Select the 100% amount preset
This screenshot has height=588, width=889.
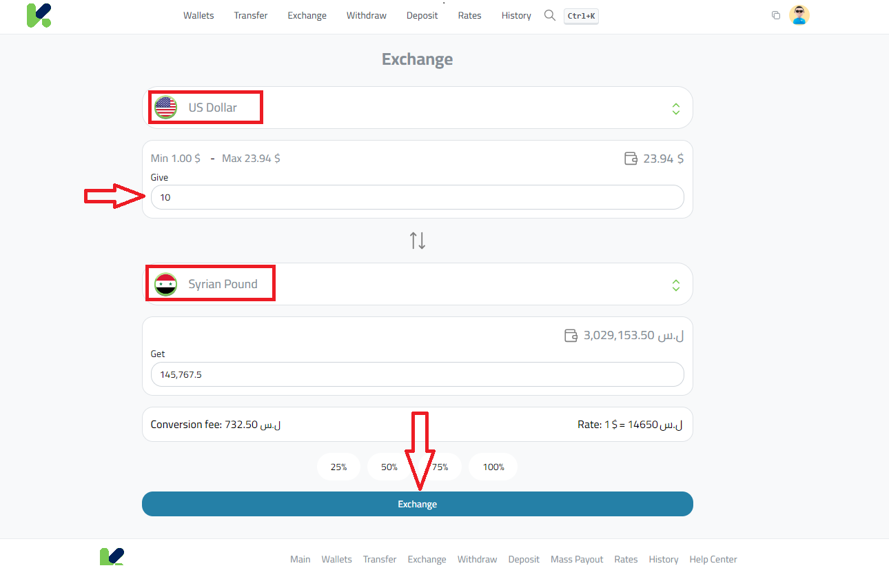click(493, 467)
